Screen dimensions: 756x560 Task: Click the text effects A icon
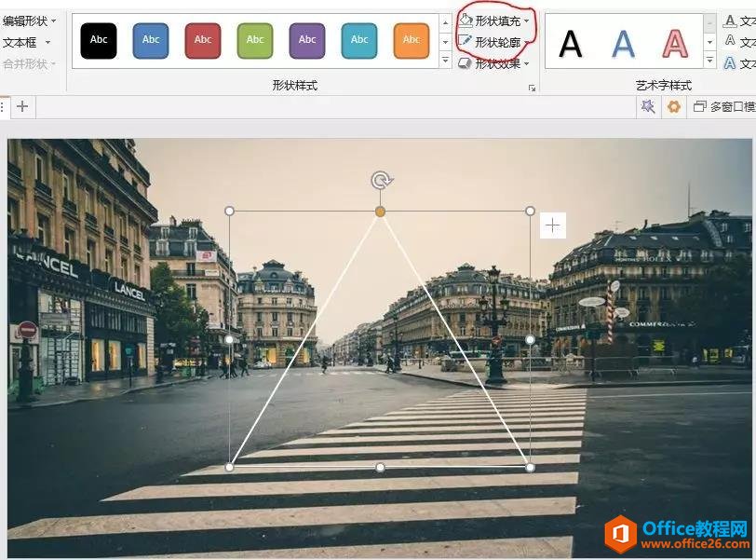tap(730, 62)
